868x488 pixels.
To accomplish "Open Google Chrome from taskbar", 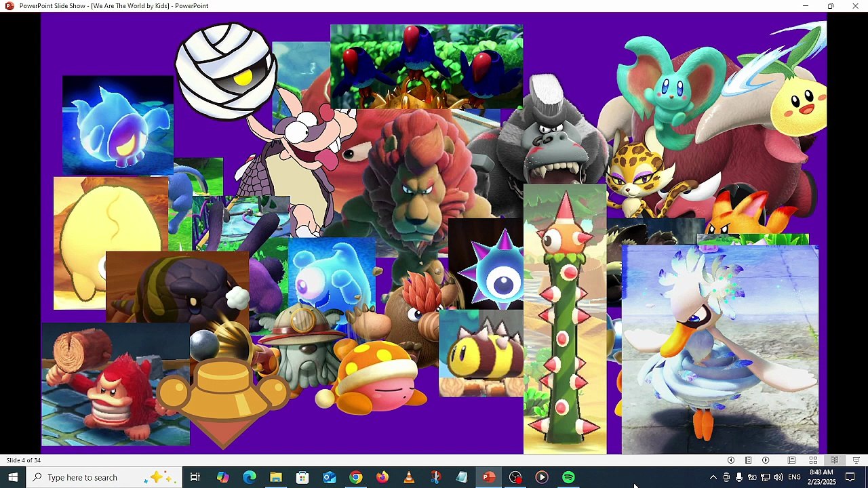I will [355, 477].
